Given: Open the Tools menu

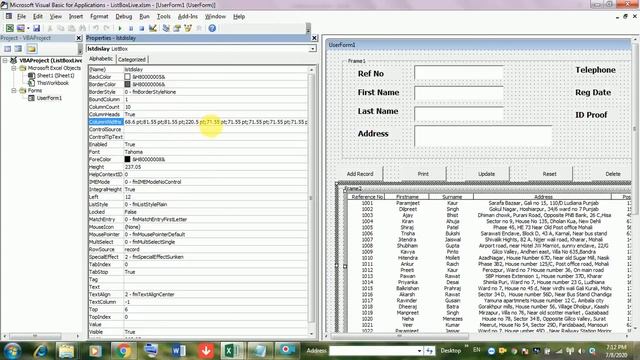Looking at the screenshot, I should (x=164, y=16).
